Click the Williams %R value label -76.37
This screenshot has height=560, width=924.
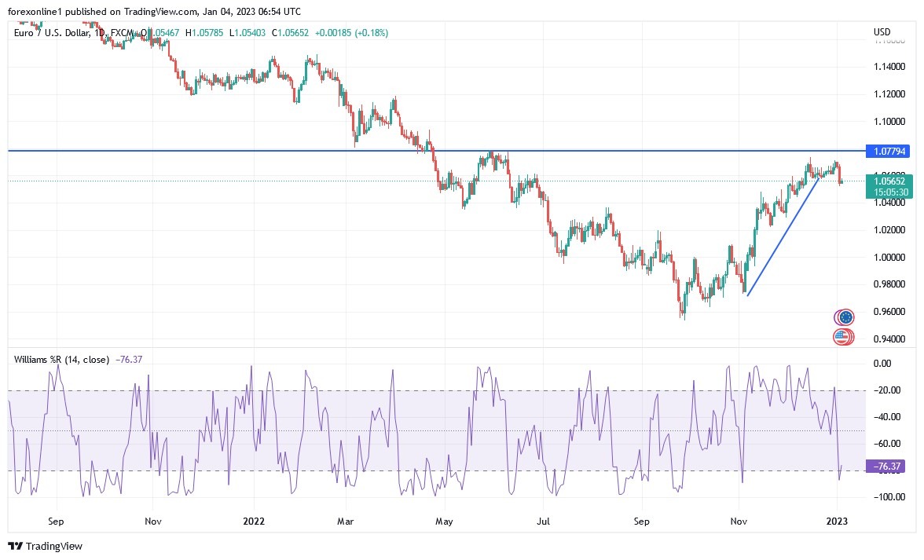coord(885,467)
